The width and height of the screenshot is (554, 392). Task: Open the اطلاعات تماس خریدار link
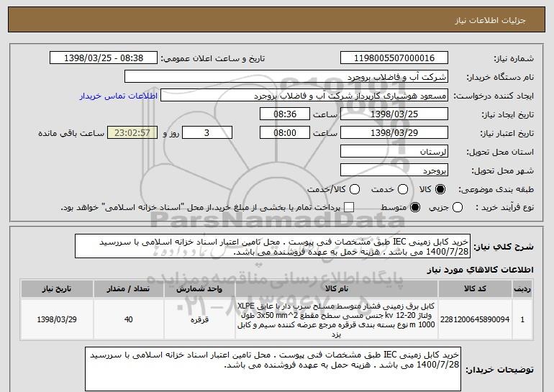pos(119,96)
